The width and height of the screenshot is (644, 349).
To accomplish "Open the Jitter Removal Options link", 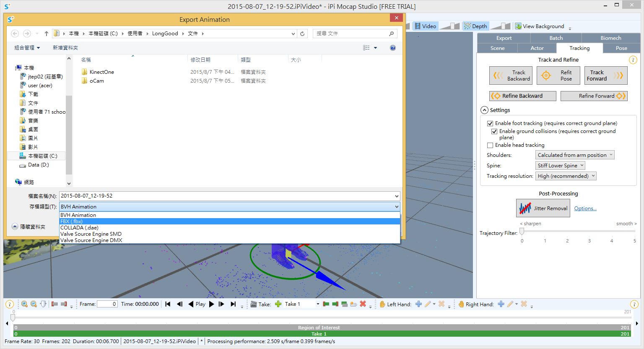I will (585, 208).
